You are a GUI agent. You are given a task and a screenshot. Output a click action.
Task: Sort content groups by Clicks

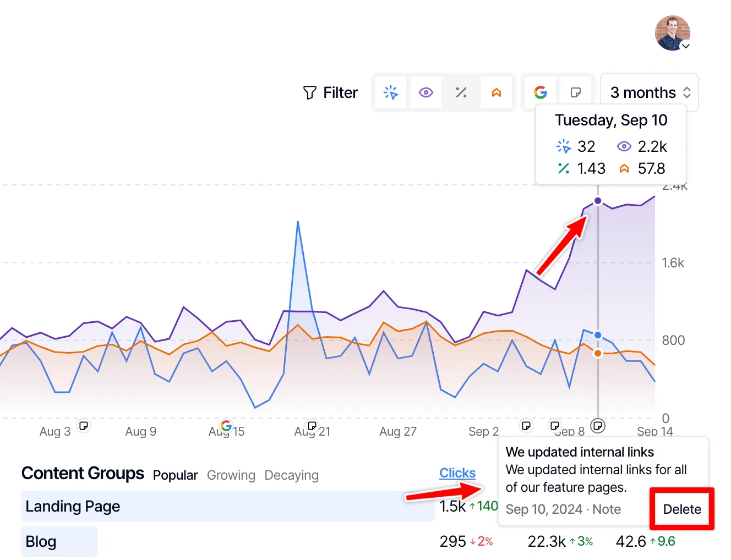tap(457, 473)
